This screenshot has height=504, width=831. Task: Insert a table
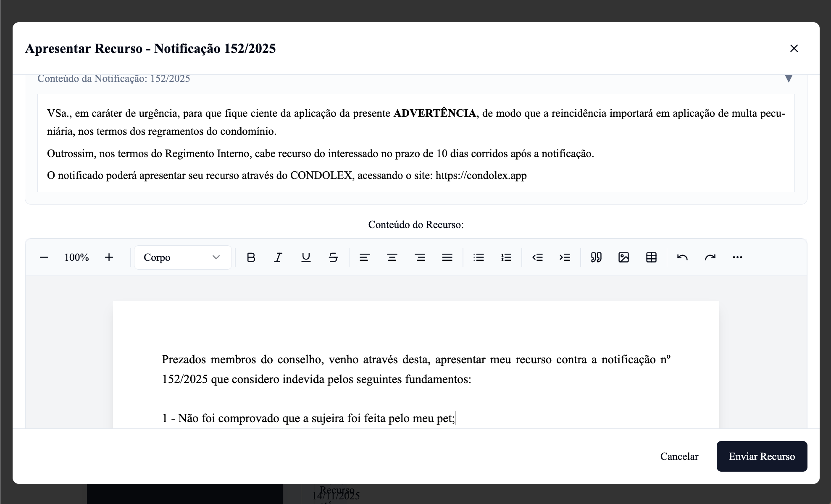click(651, 257)
